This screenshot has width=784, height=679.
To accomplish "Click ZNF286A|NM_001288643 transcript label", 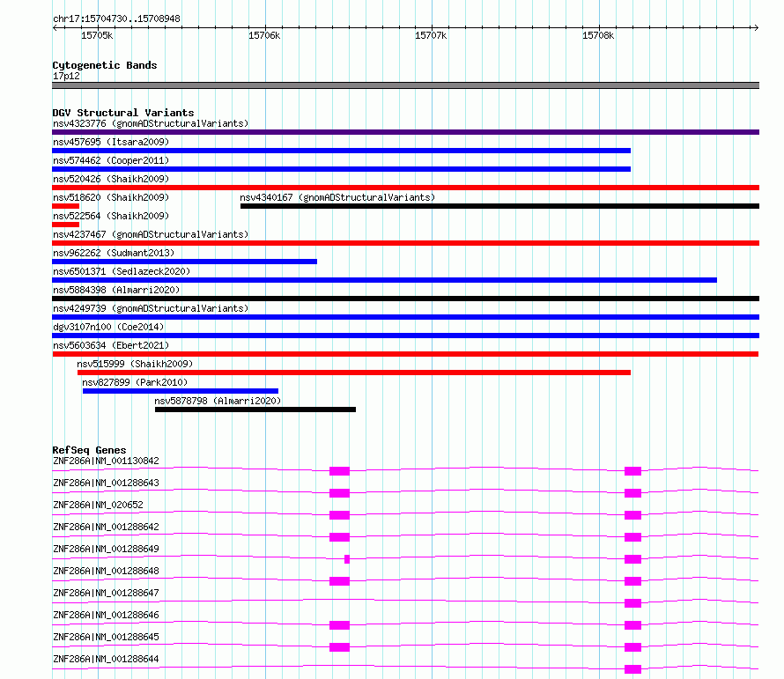I will tap(106, 483).
